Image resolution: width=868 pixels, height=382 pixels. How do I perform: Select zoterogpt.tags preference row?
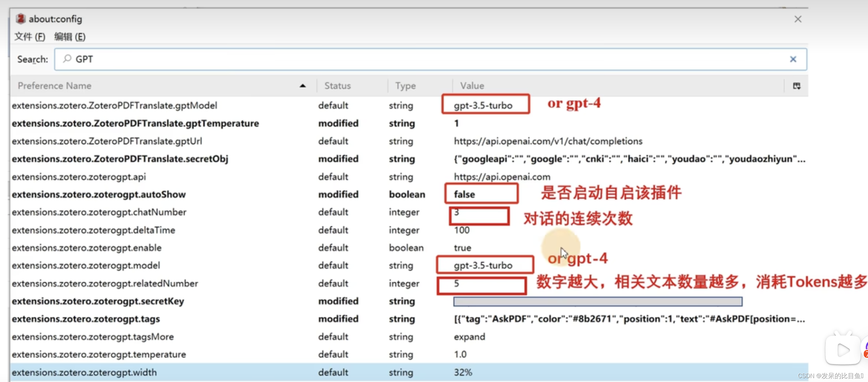tap(409, 319)
